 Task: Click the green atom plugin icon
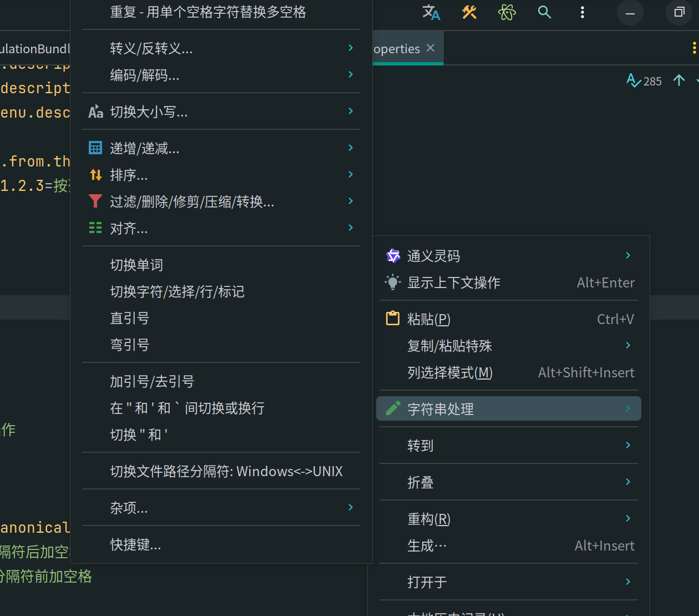pos(507,12)
